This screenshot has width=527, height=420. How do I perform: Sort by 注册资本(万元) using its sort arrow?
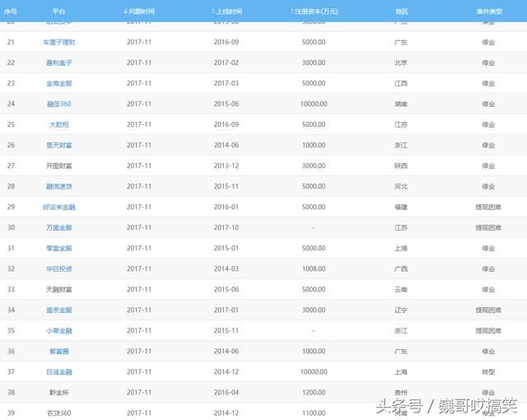[292, 12]
